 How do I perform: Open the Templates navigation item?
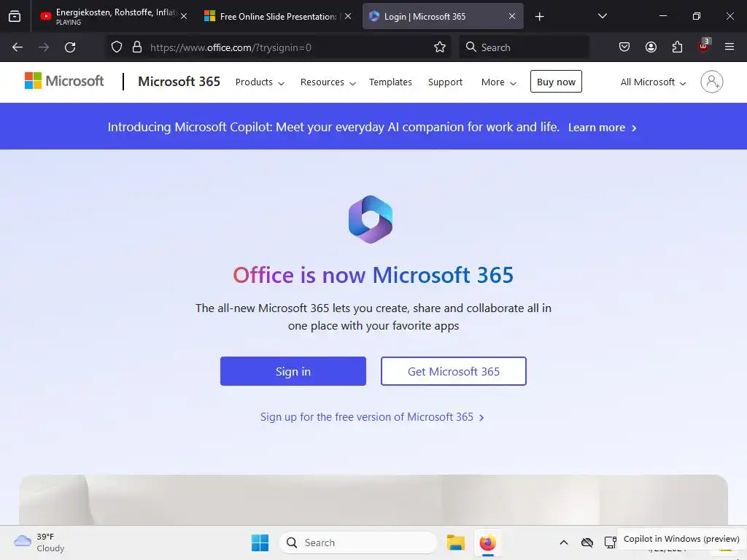[390, 82]
